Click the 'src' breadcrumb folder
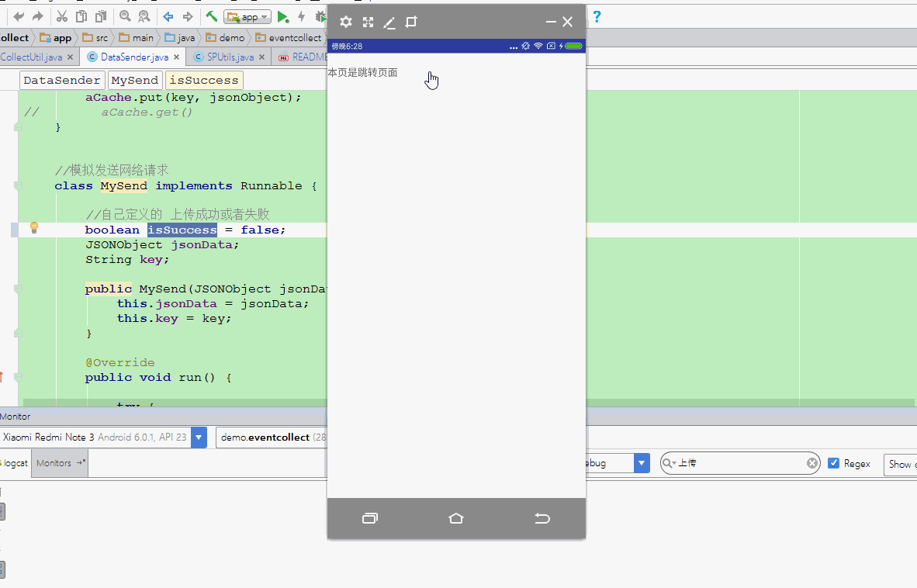This screenshot has width=917, height=588. click(x=95, y=38)
